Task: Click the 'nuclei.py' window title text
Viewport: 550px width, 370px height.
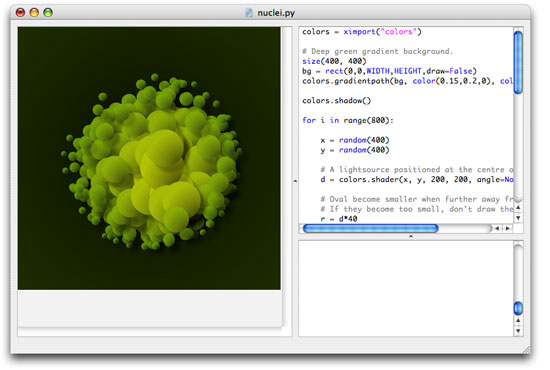Action: 276,13
